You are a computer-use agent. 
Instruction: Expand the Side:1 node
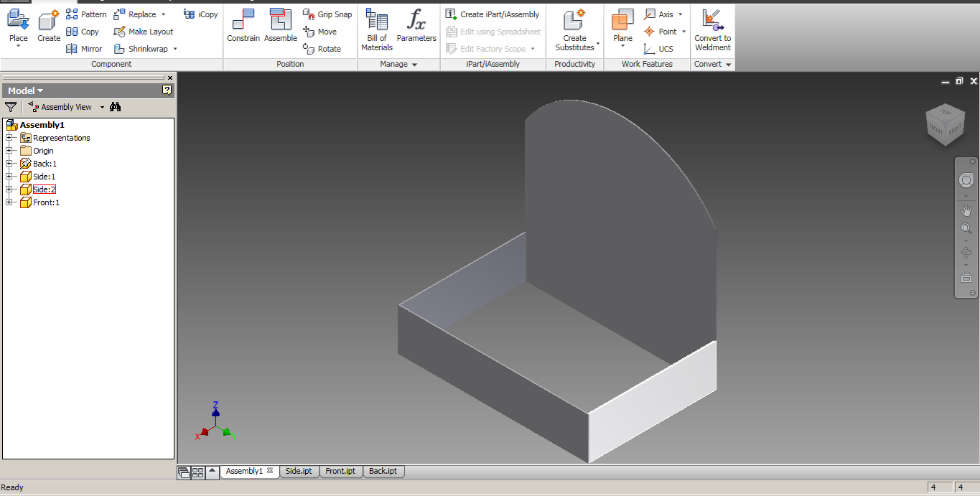coord(9,177)
